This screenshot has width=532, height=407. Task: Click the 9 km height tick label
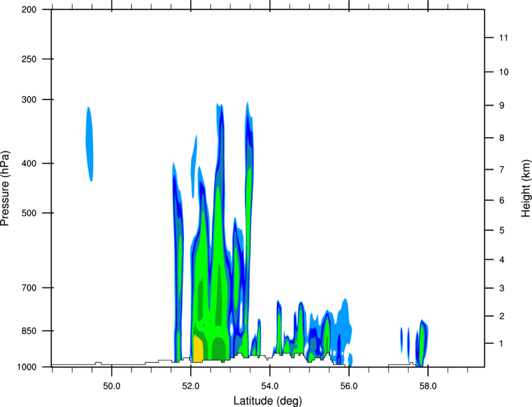(x=502, y=106)
